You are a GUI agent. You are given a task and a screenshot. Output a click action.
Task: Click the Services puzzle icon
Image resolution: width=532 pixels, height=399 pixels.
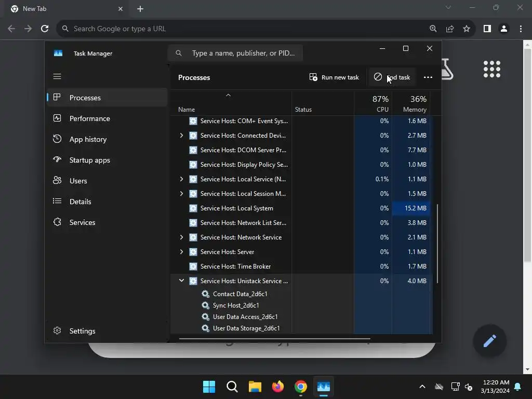[x=57, y=222]
